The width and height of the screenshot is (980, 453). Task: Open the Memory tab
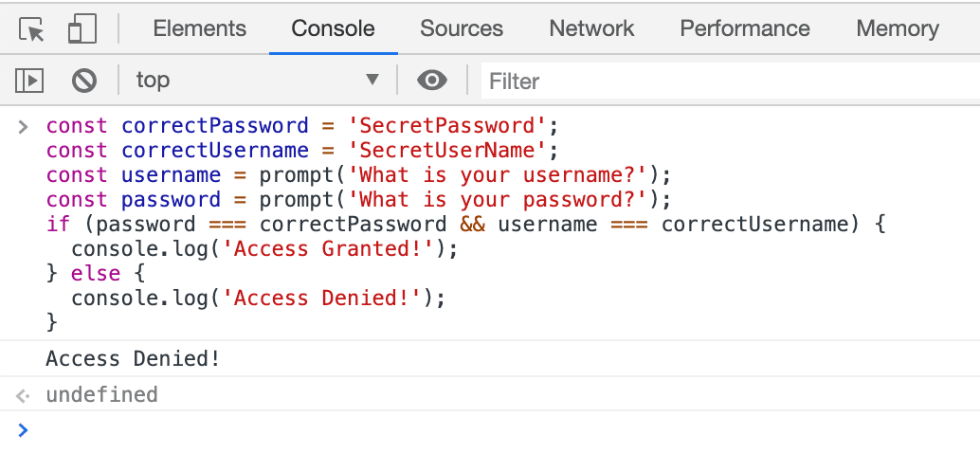897,28
